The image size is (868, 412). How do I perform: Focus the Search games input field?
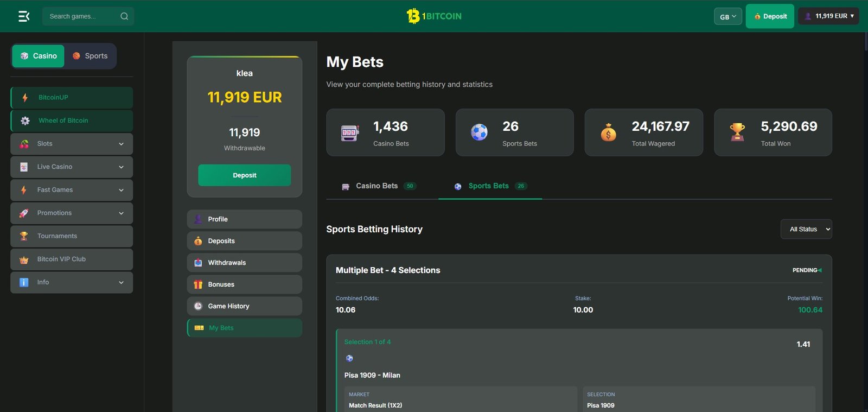tap(81, 16)
